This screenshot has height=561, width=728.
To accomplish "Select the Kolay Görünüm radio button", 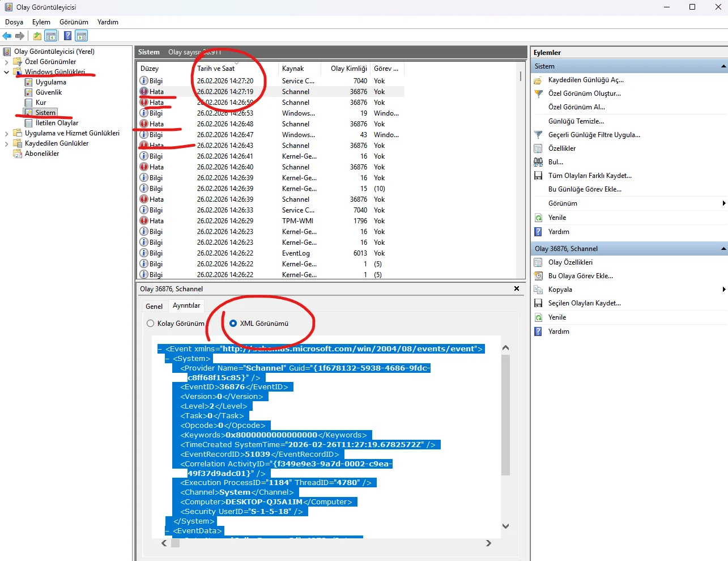I will point(150,324).
